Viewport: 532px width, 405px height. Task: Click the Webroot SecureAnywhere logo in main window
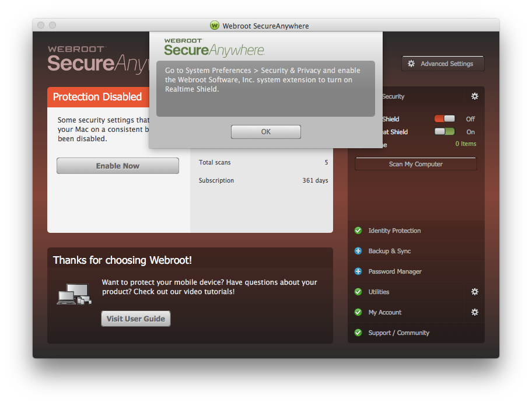(99, 60)
